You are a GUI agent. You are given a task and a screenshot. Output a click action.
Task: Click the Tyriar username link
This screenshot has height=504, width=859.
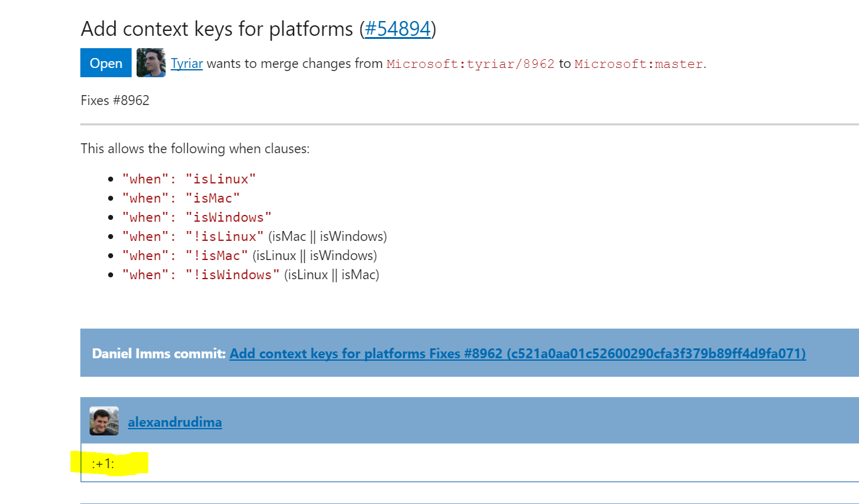coord(186,64)
